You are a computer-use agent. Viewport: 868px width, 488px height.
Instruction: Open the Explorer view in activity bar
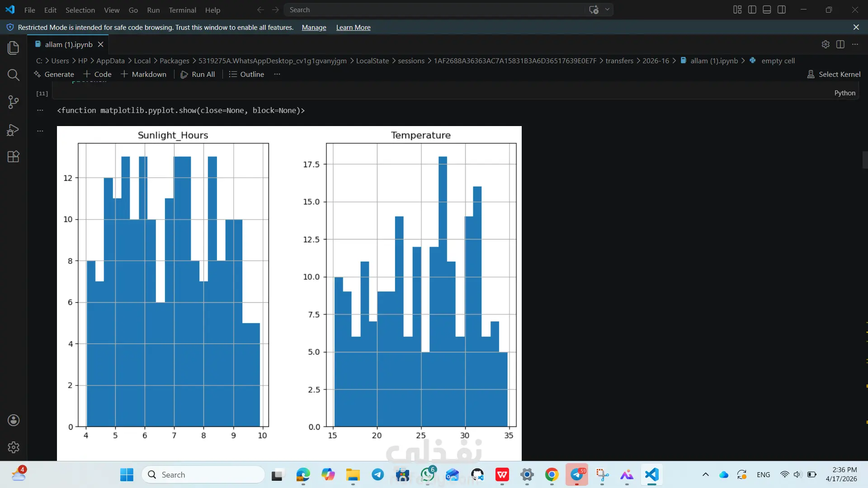pos(14,48)
